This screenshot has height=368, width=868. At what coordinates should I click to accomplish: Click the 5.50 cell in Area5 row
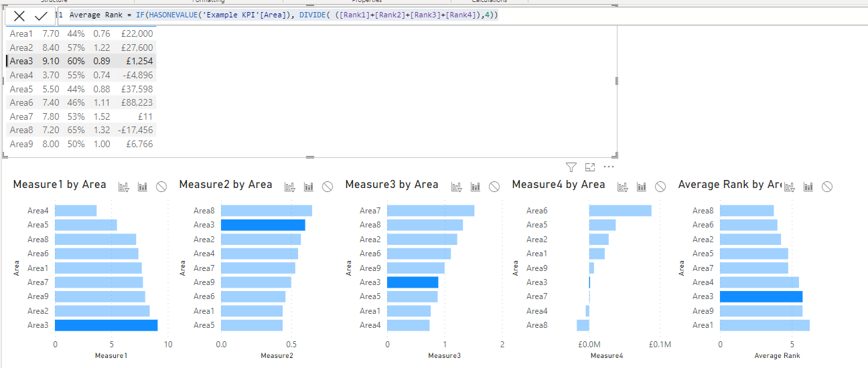coord(50,89)
